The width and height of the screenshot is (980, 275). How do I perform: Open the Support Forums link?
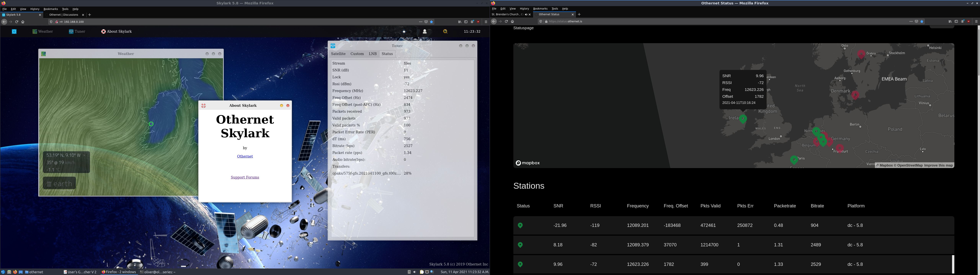pyautogui.click(x=245, y=177)
